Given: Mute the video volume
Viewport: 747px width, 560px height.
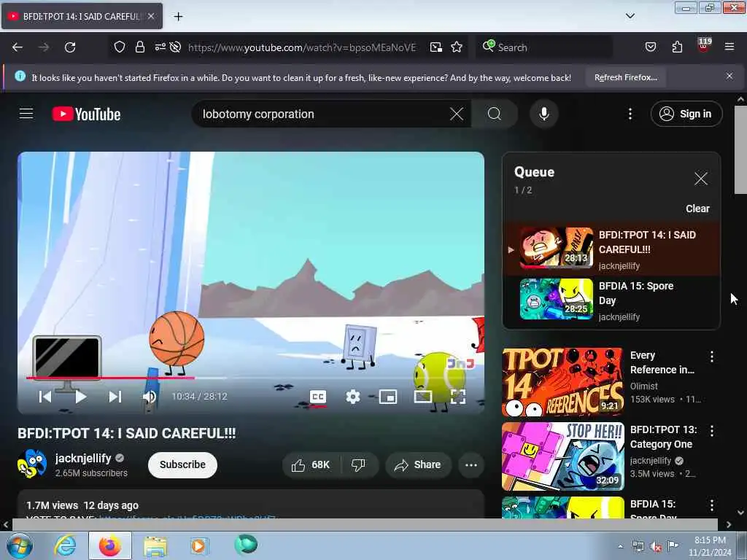Looking at the screenshot, I should (150, 396).
